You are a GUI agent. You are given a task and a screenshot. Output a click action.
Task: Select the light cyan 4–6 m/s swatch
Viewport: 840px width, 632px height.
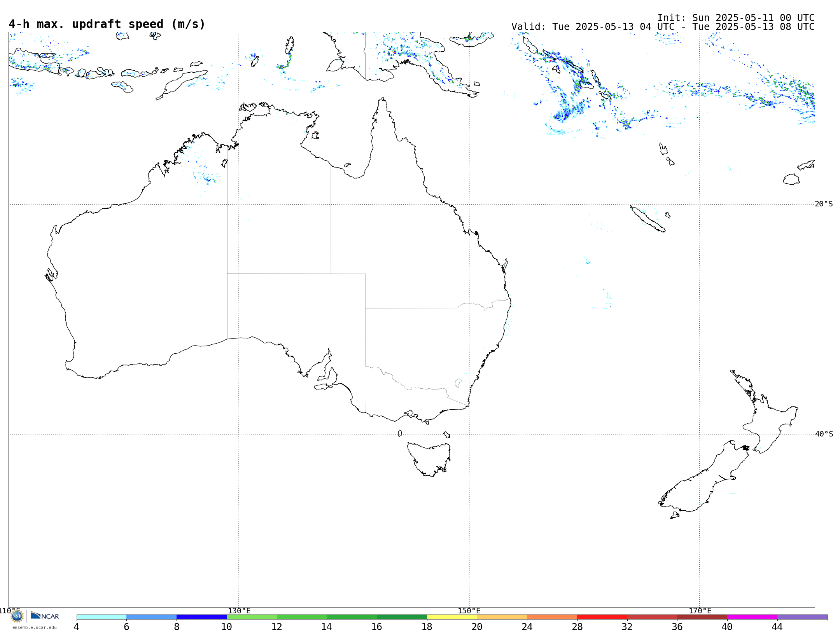[x=101, y=617]
